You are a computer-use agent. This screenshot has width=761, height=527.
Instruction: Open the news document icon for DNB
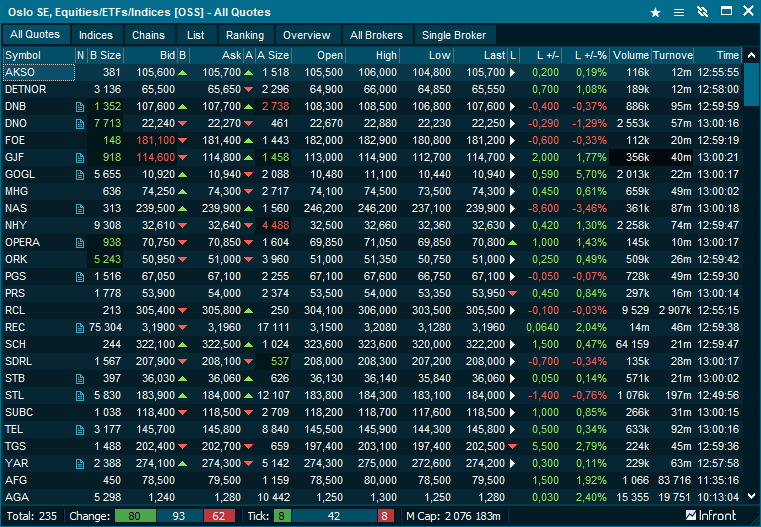80,106
